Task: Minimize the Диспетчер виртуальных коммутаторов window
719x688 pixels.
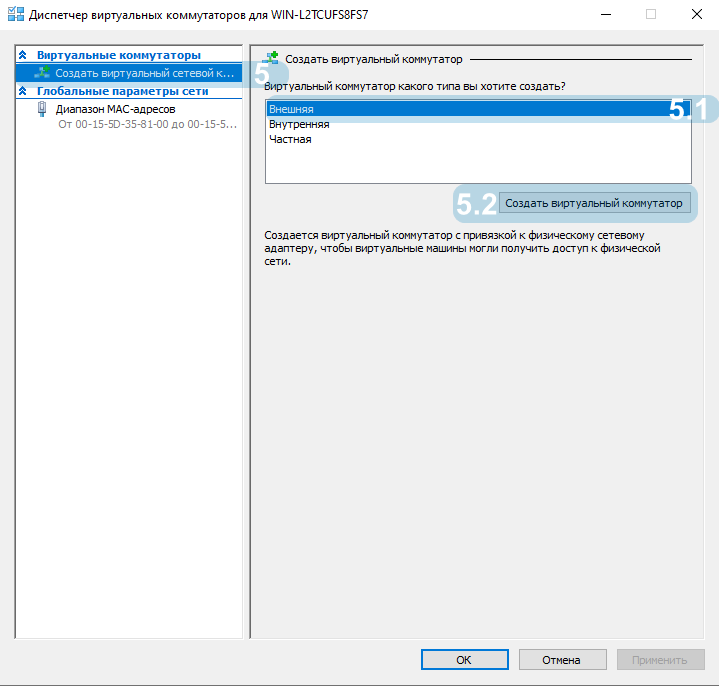Action: pyautogui.click(x=606, y=15)
